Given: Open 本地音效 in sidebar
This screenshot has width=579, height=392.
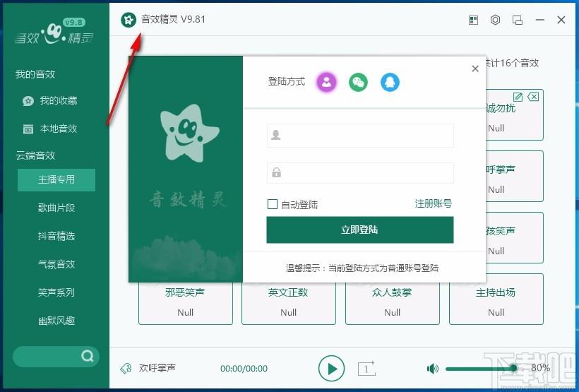Looking at the screenshot, I should [50, 129].
